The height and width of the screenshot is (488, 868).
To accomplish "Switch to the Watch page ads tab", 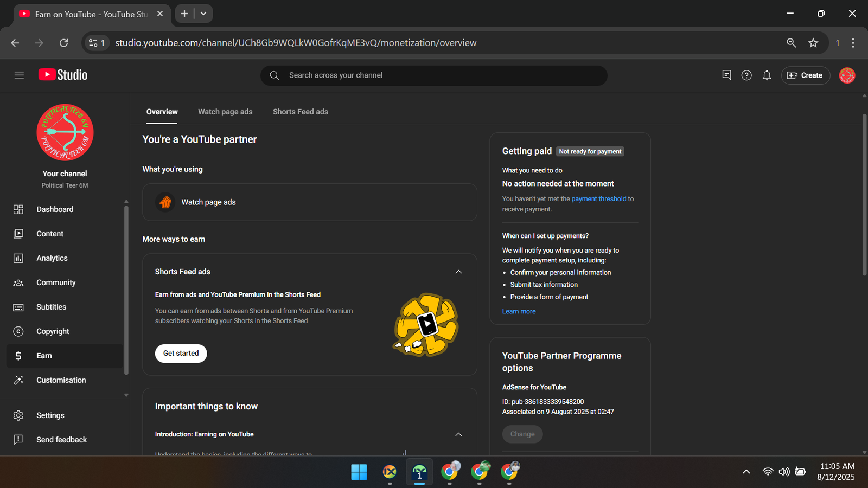I will point(225,112).
